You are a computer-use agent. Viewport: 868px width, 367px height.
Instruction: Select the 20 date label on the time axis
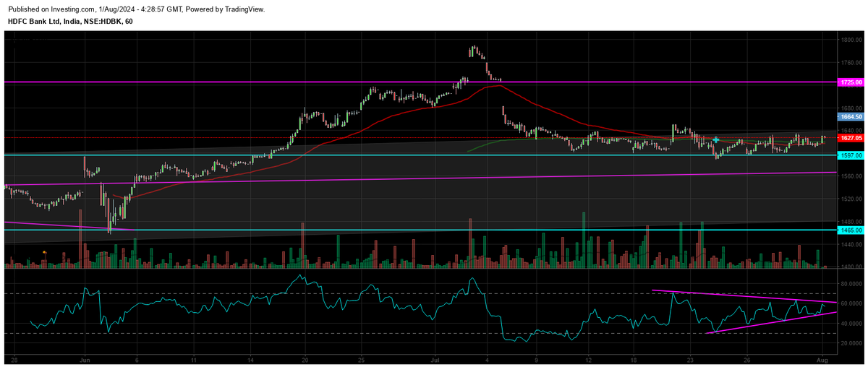tap(305, 358)
